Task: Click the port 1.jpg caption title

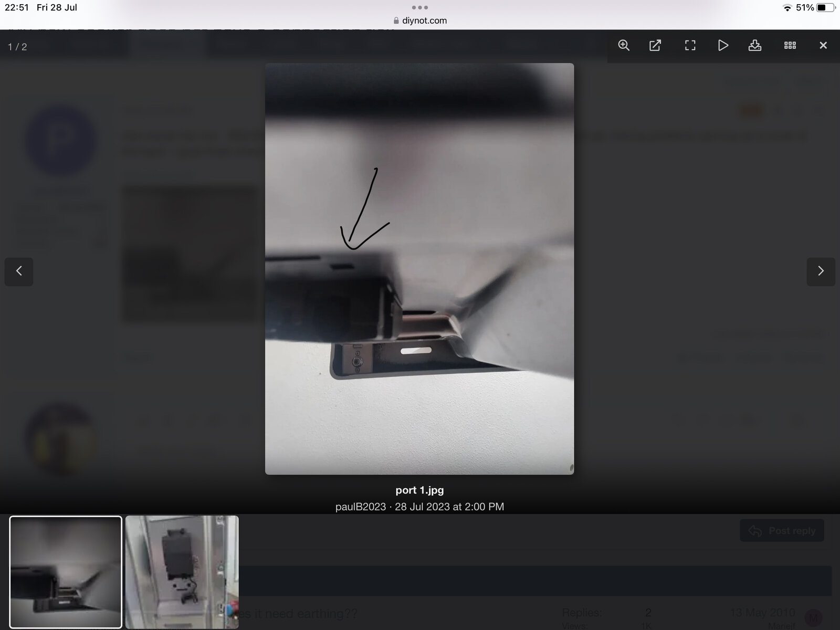Action: pyautogui.click(x=419, y=490)
